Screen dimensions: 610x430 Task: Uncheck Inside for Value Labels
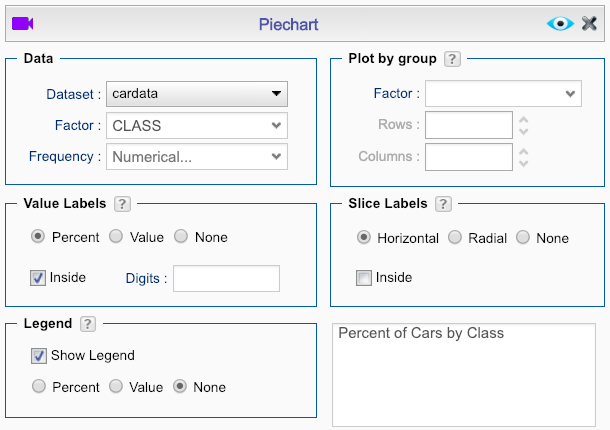(x=38, y=278)
